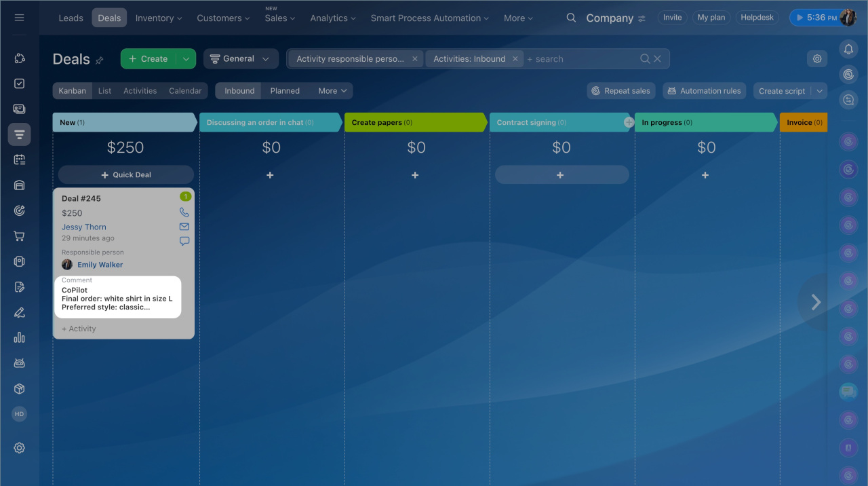Open the General pipeline dropdown
Image resolution: width=868 pixels, height=486 pixels.
tap(241, 59)
